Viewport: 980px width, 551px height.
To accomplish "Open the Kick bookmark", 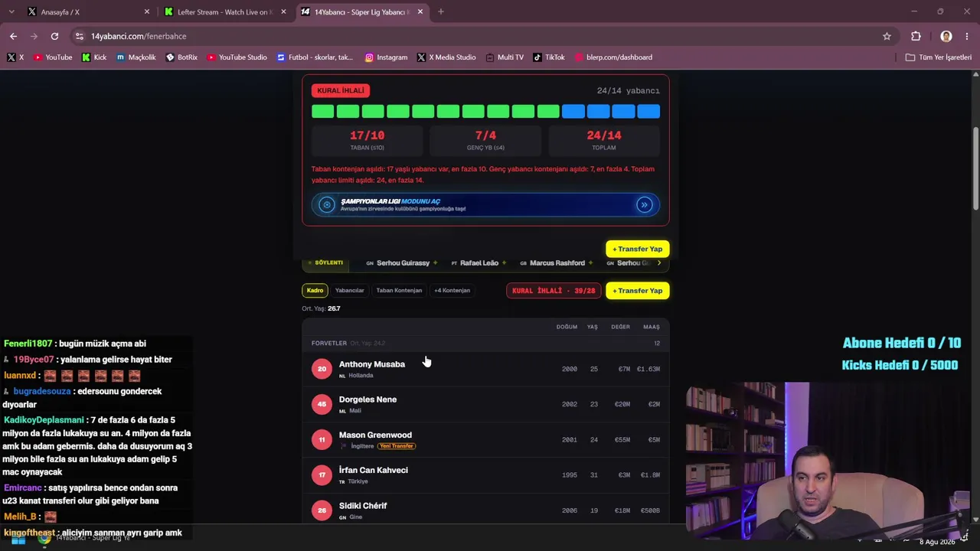I will point(94,57).
